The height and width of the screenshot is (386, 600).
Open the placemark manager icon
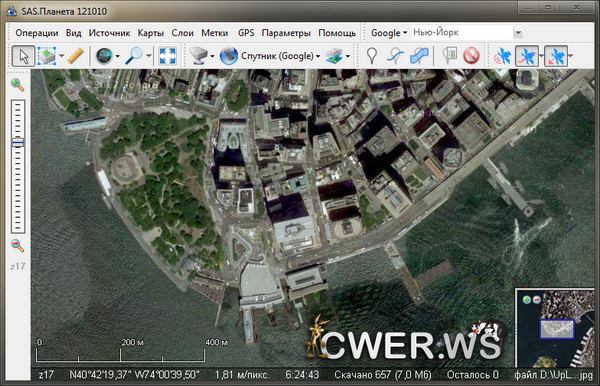point(450,56)
